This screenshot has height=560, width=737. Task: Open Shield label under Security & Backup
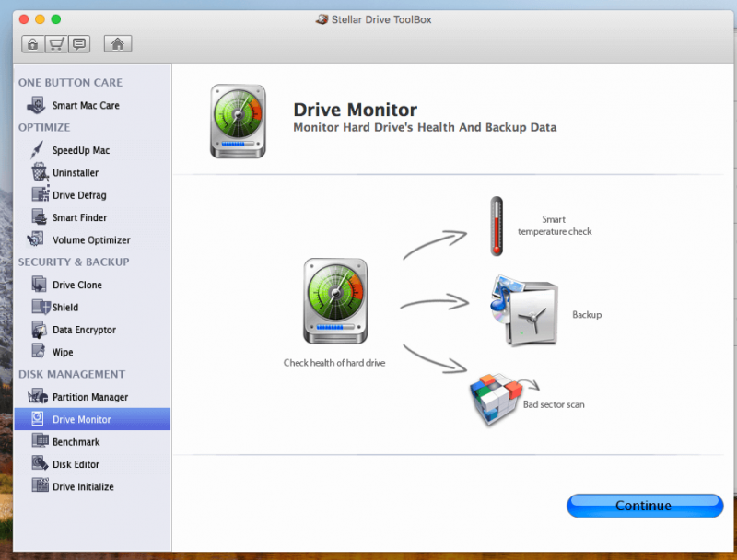point(65,308)
